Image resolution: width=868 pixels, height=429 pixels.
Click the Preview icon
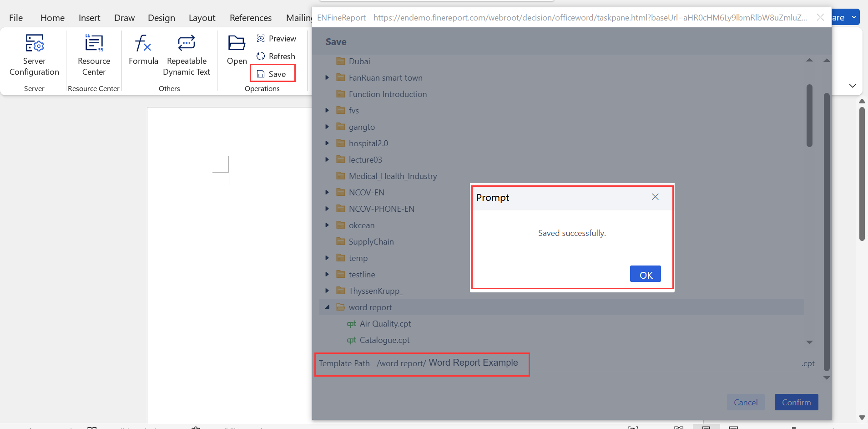coord(276,38)
